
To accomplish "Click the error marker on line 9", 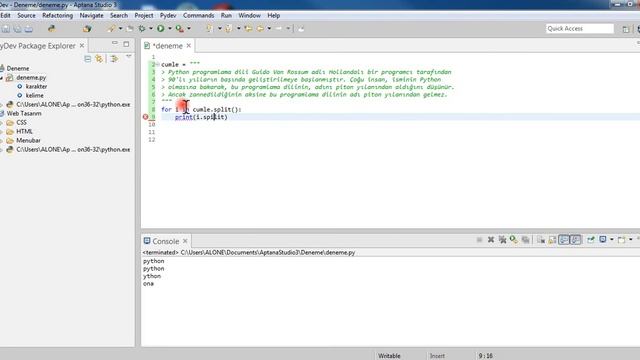I will (145, 117).
